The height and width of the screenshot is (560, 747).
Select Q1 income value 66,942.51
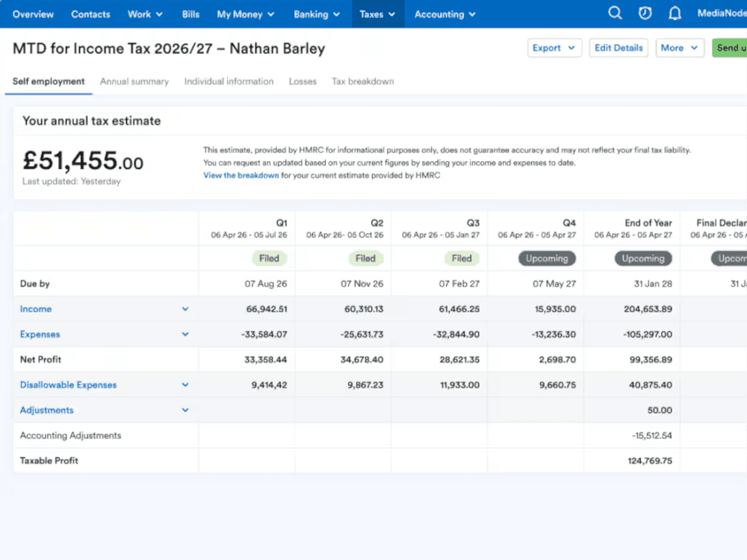267,309
